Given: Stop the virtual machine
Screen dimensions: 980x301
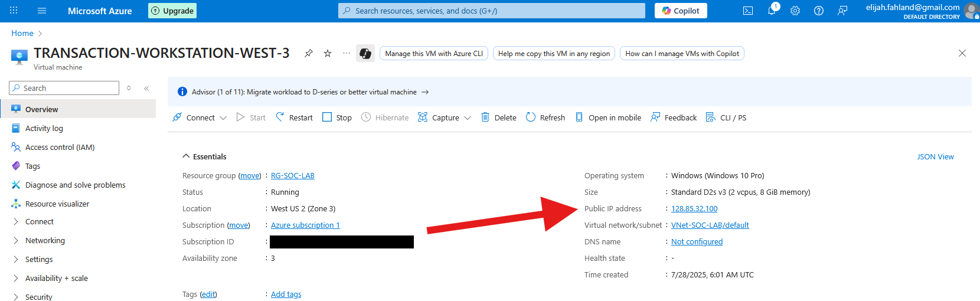Looking at the screenshot, I should click(337, 117).
